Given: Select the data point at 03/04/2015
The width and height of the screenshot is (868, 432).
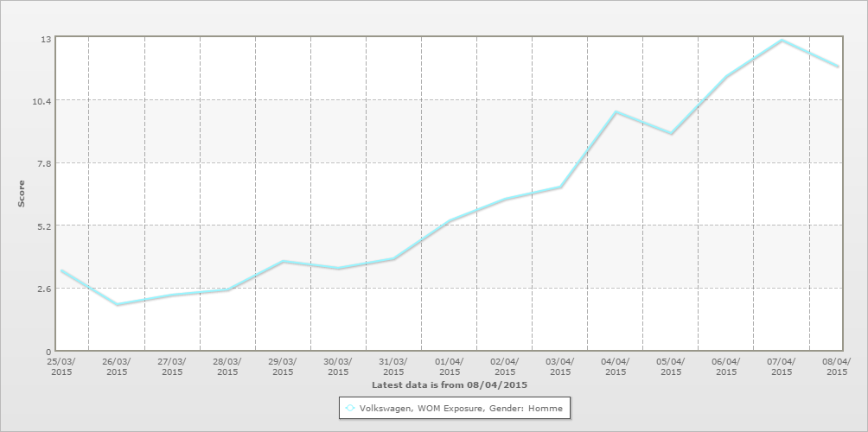Looking at the screenshot, I should [x=560, y=187].
